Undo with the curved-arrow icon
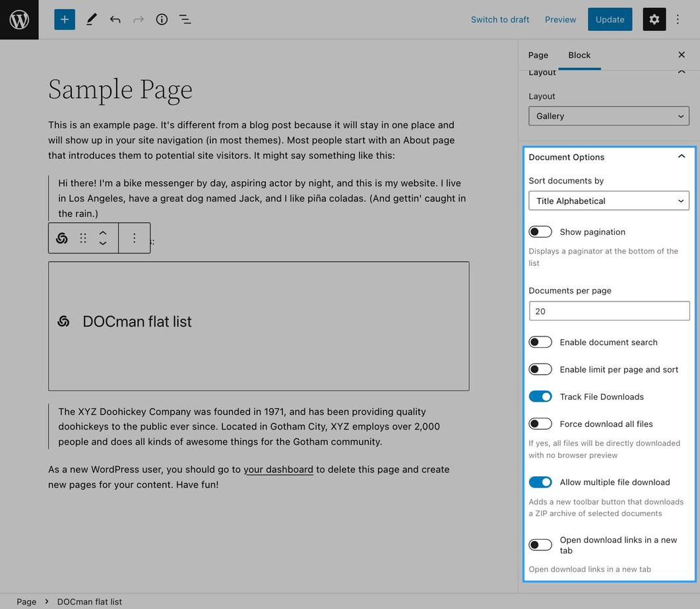 [x=115, y=20]
